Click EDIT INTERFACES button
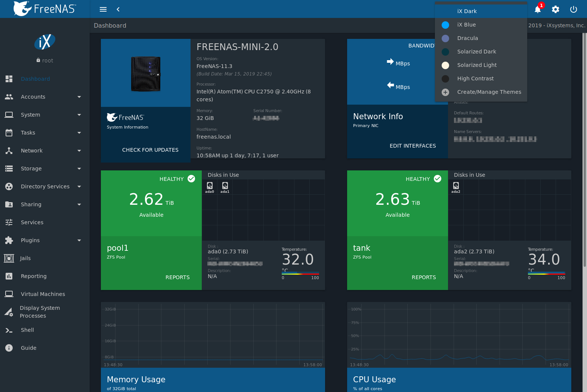Viewport: 587px width, 392px height. coord(413,146)
